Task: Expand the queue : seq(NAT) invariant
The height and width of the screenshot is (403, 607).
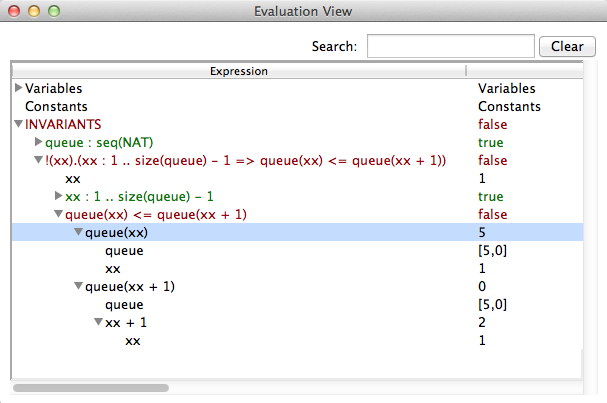Action: click(39, 143)
